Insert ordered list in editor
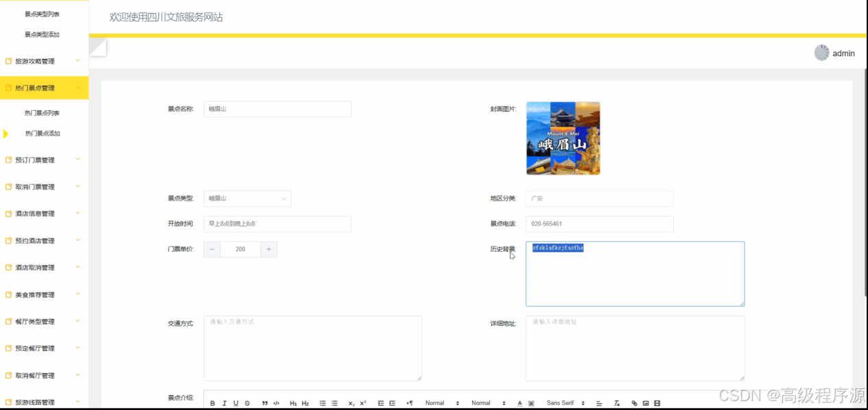The height and width of the screenshot is (410, 868). pos(323,403)
